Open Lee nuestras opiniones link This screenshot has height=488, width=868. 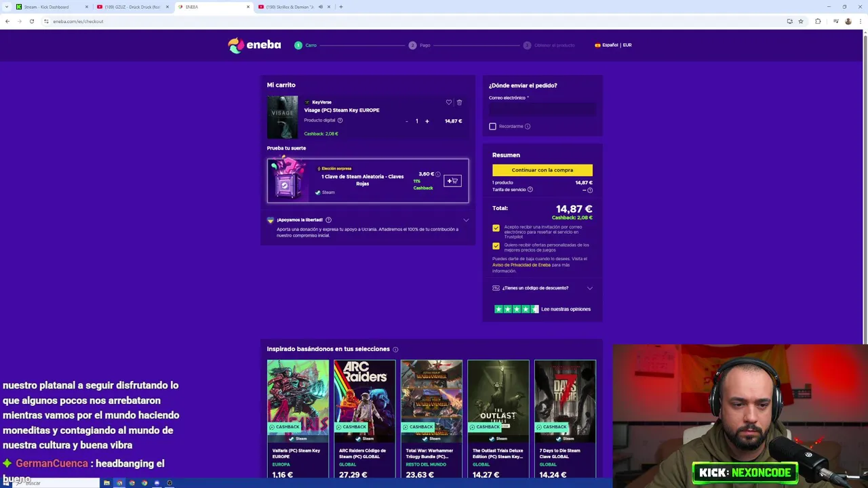566,309
